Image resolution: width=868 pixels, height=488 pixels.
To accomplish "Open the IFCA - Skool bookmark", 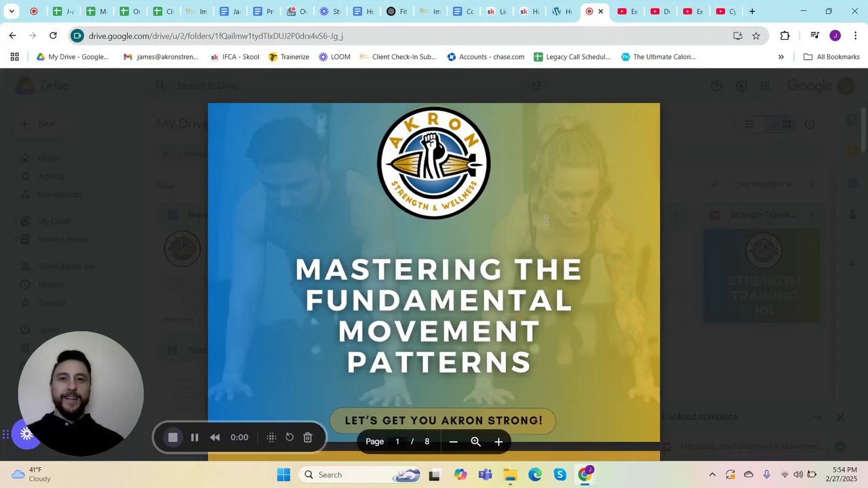I will [x=235, y=57].
